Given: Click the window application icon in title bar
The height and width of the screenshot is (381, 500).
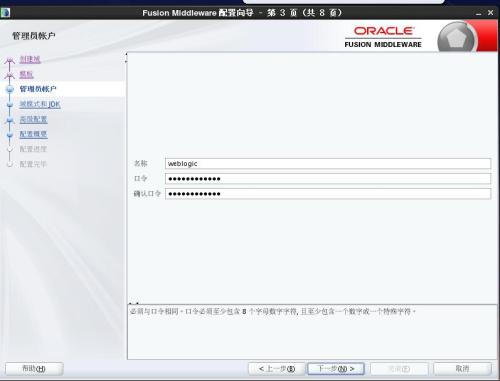Looking at the screenshot, I should 5,13.
